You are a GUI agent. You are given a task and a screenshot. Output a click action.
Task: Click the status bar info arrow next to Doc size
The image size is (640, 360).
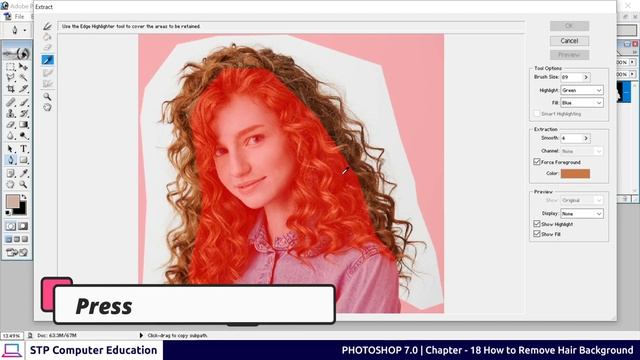141,336
